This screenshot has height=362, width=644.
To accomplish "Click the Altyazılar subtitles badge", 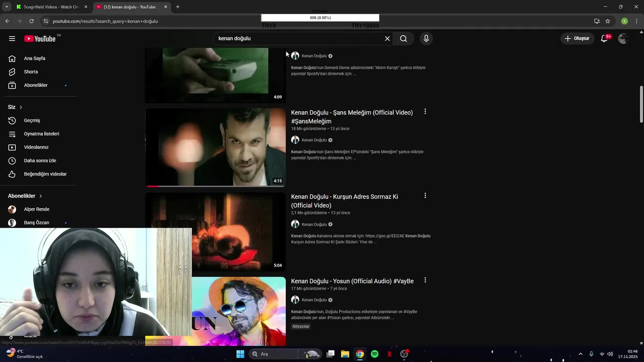I will 301,327.
